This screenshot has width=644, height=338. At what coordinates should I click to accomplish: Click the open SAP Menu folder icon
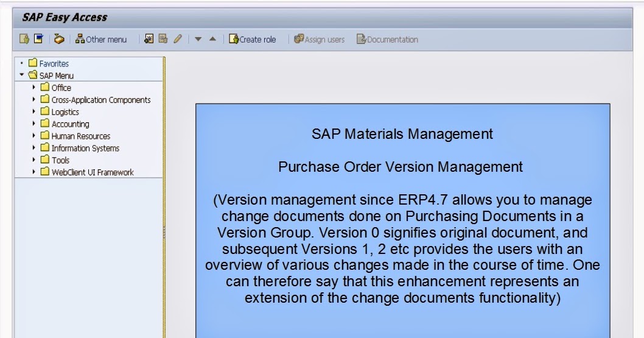tap(33, 75)
